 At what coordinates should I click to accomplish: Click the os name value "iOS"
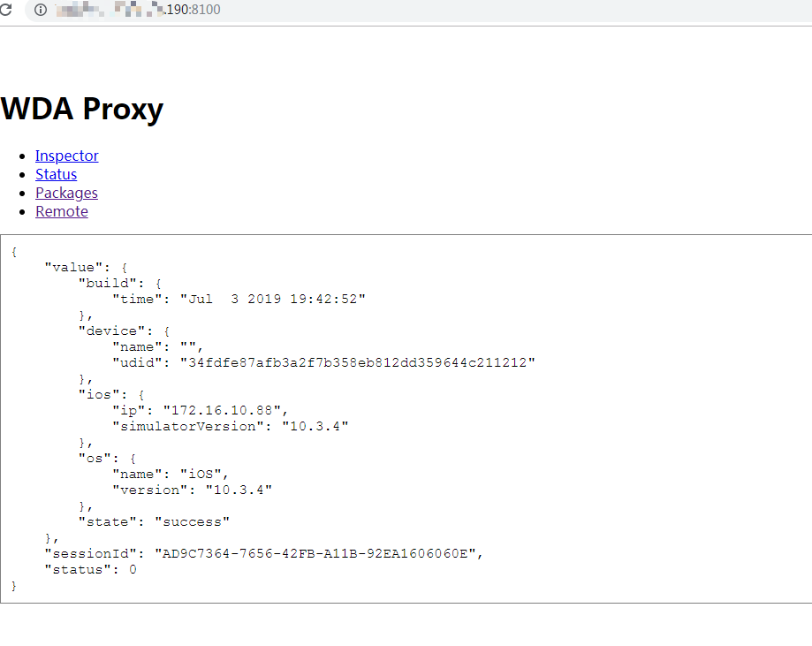[x=201, y=474]
